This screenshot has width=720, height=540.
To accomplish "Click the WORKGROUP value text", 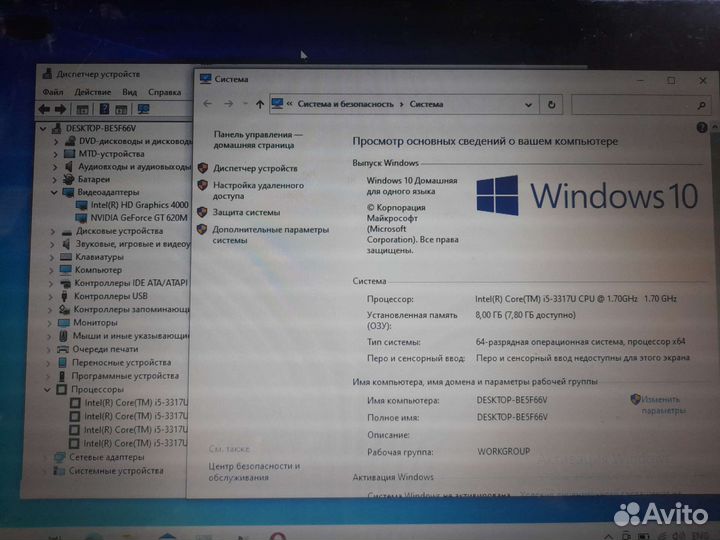I will coord(504,451).
